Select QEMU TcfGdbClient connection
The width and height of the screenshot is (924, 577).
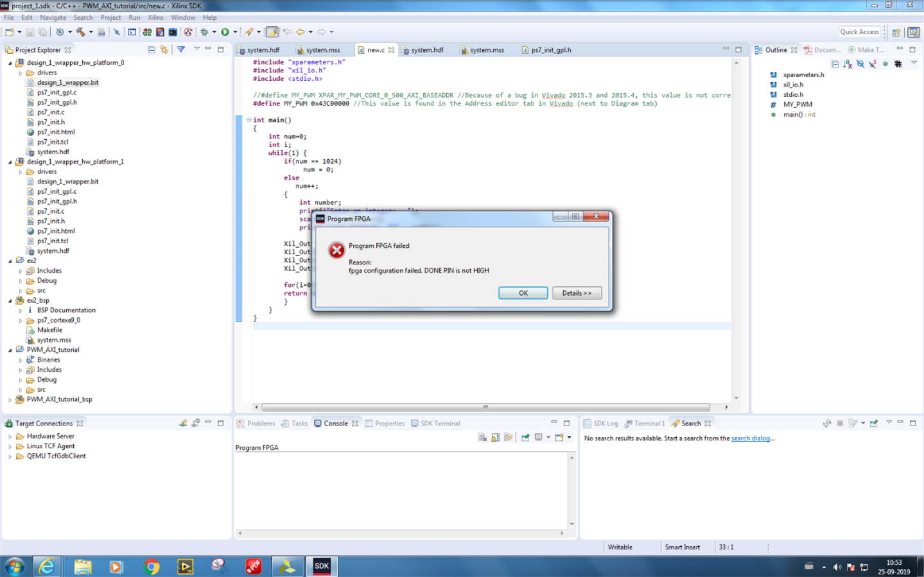click(56, 456)
